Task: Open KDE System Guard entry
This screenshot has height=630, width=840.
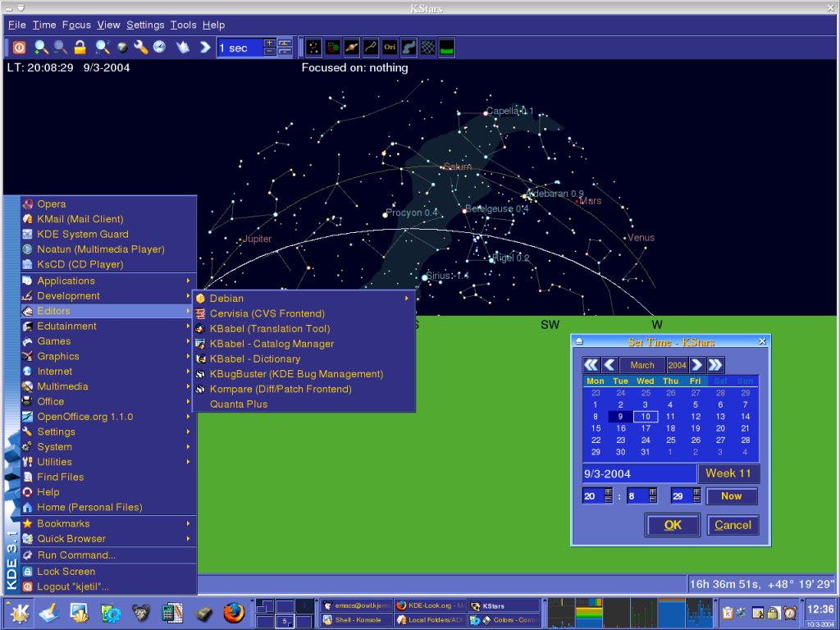Action: pyautogui.click(x=109, y=234)
